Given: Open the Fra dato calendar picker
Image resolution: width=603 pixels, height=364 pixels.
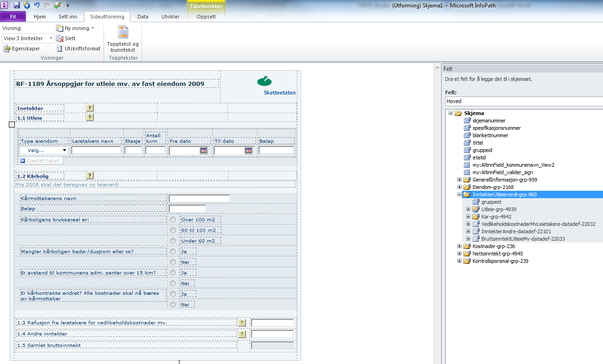Looking at the screenshot, I should point(203,150).
